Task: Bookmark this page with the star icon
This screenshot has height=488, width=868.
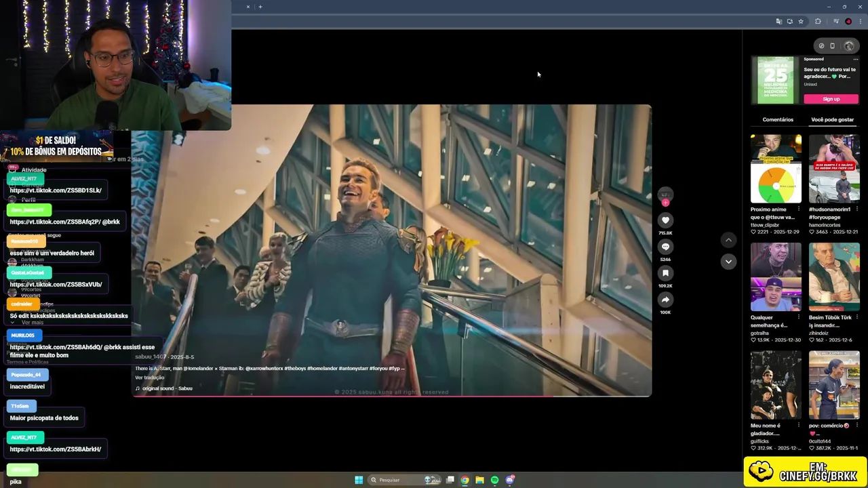Action: 801,21
